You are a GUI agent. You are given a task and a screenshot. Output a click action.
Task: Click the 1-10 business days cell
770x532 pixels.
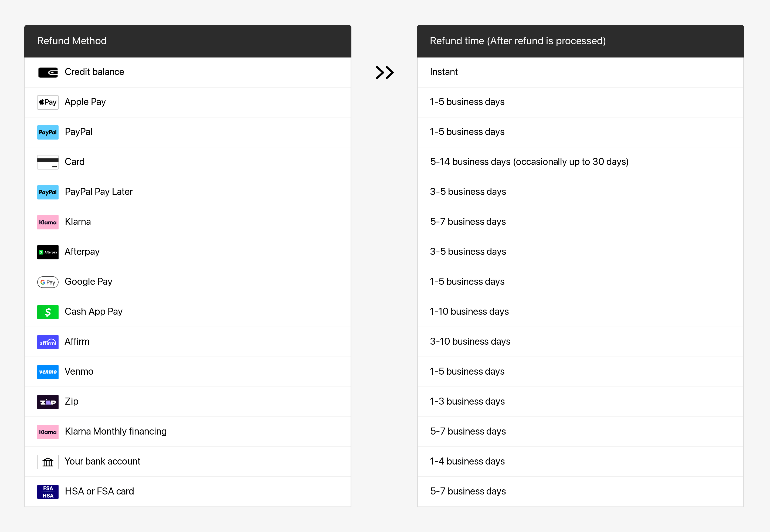[x=469, y=312]
